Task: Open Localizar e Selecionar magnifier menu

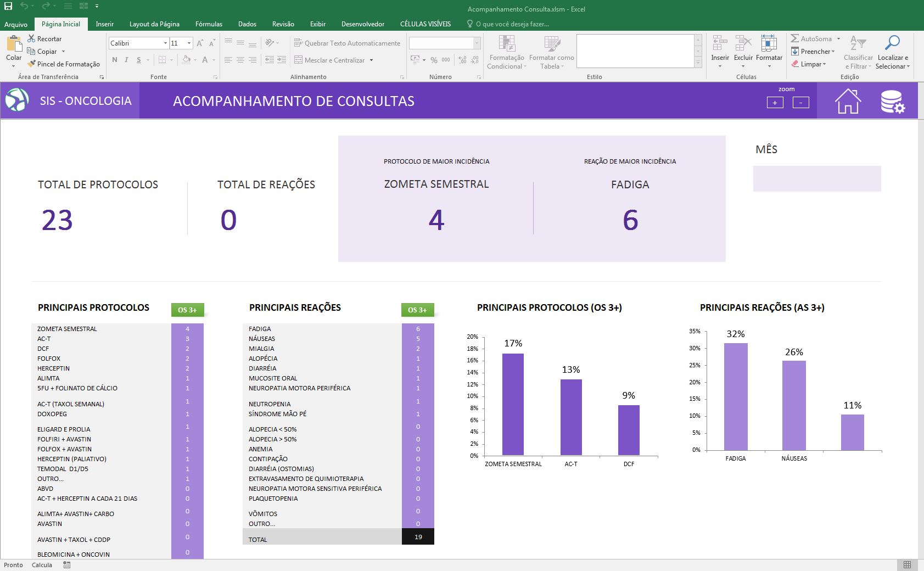Action: (x=893, y=53)
